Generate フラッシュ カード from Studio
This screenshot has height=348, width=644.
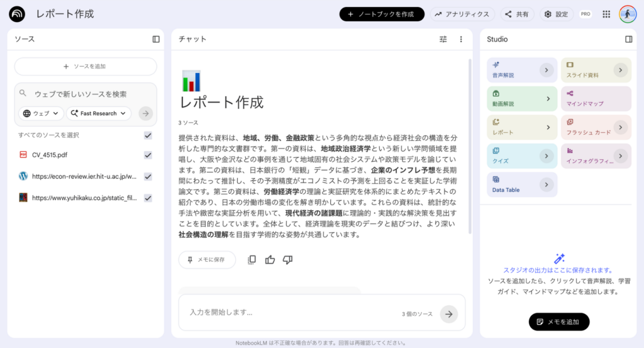coord(596,127)
